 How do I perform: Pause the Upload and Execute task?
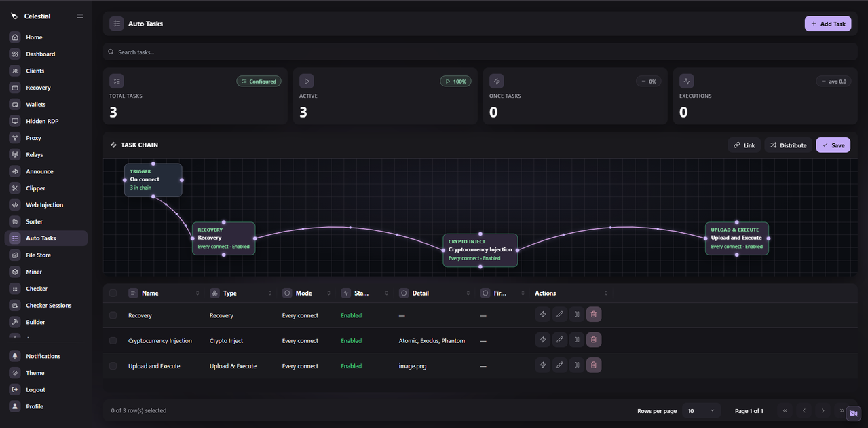coord(577,365)
